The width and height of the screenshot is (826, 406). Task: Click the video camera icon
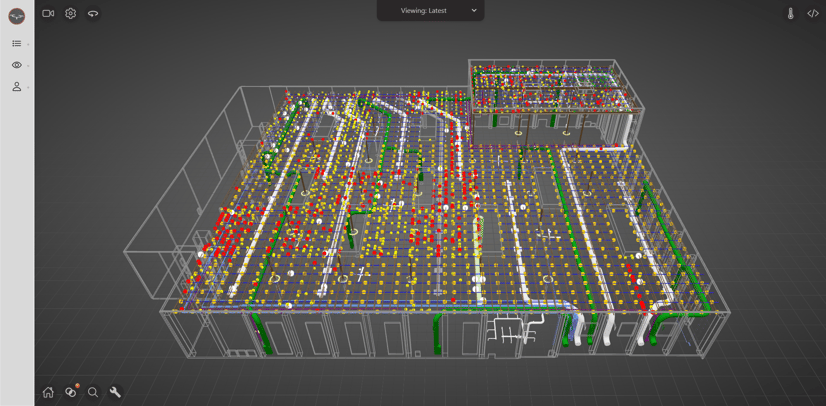click(48, 14)
